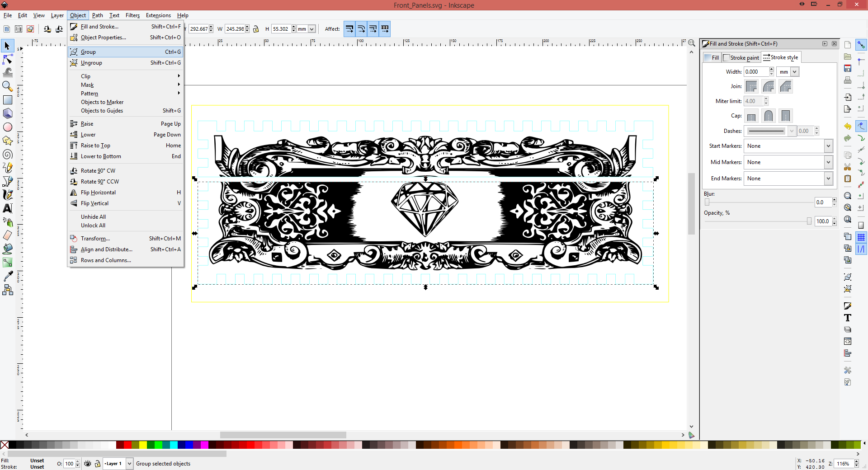Choose Align and Distribute entry
Screen dimensions: 868x470
[126, 249]
